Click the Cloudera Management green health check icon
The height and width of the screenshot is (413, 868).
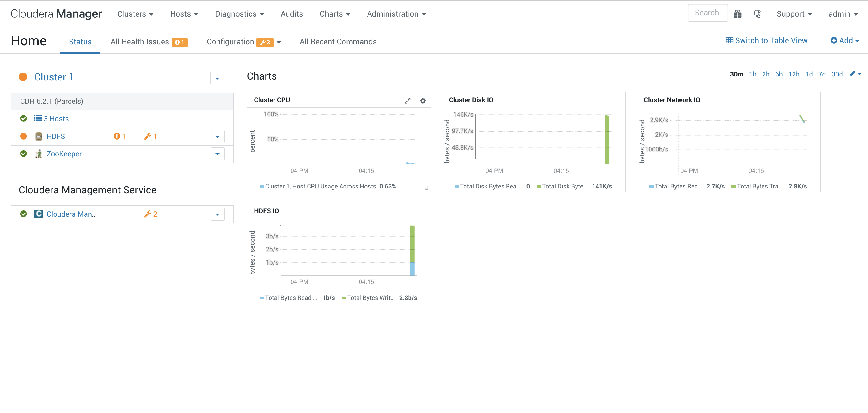(23, 214)
